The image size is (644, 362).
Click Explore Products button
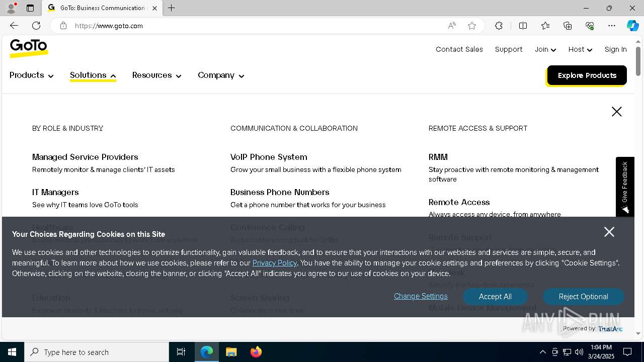[587, 75]
